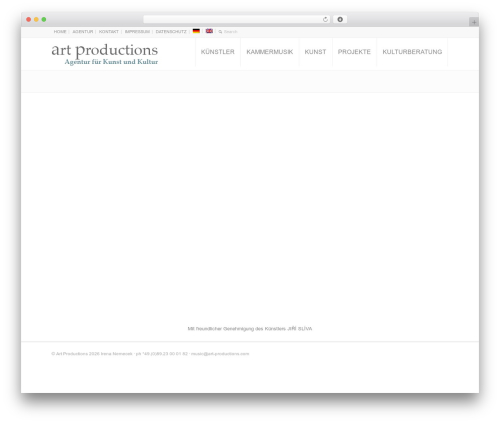This screenshot has width=500, height=423.
Task: Open the KAMMERMUSIK menu
Action: point(270,52)
